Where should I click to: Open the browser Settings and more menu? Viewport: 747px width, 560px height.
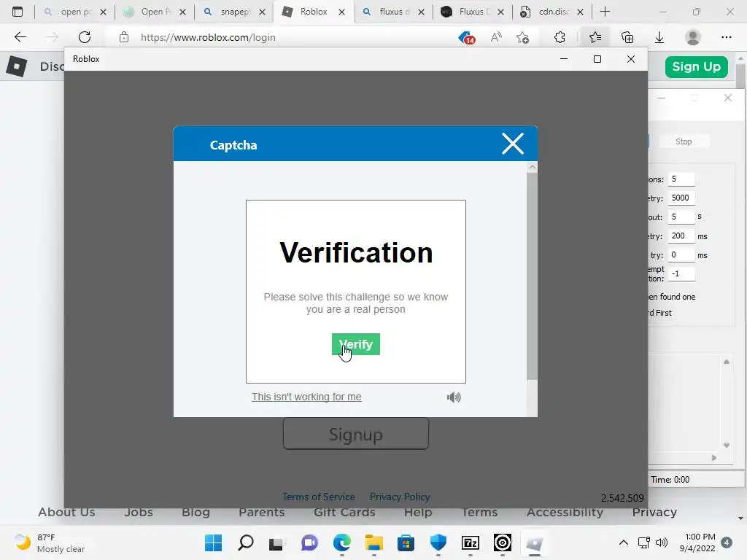[x=726, y=37]
